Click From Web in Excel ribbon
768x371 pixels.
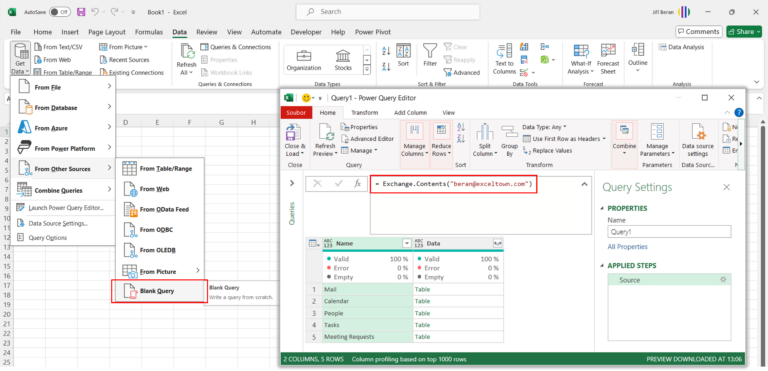[52, 60]
